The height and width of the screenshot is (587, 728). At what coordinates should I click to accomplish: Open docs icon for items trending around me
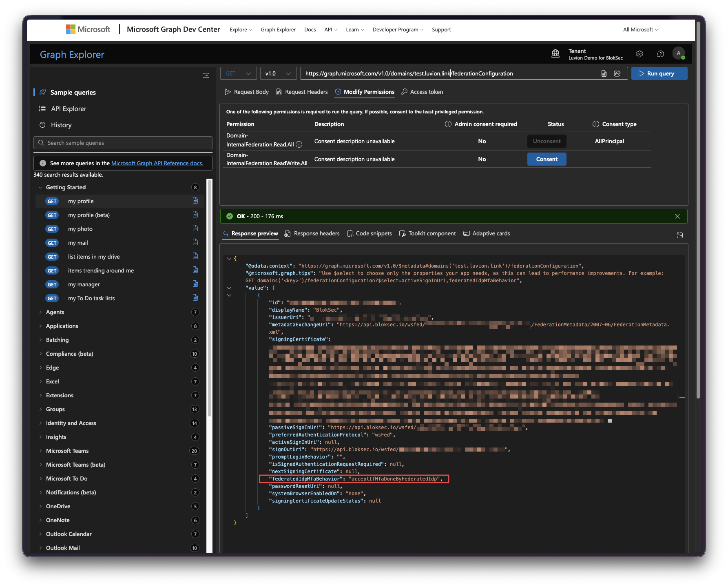[x=195, y=270]
